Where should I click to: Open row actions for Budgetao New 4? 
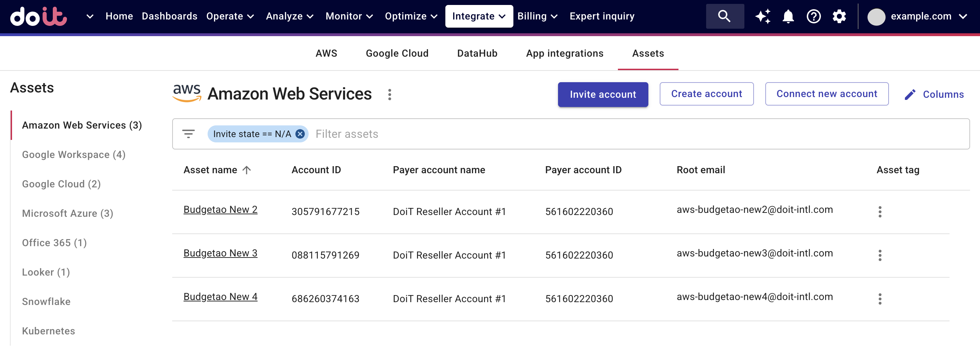(880, 299)
